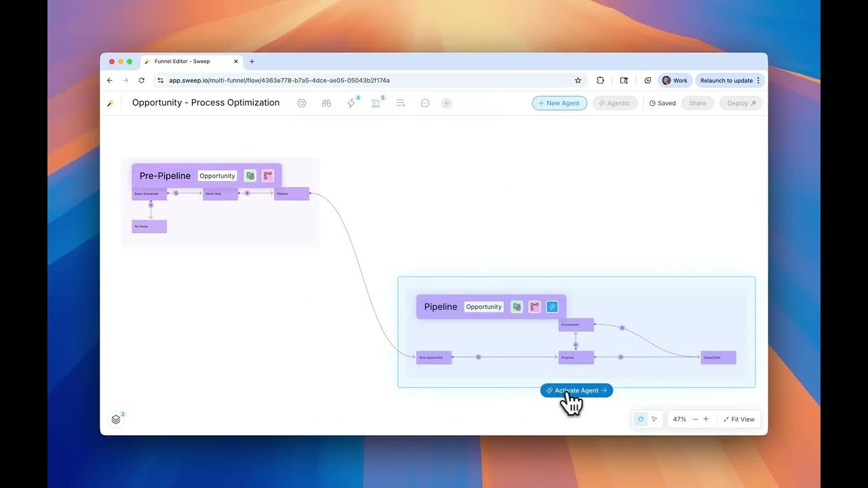Screen dimensions: 868x488
Task: Switch to the Funnel Editor - Sweep tab
Action: click(x=183, y=61)
